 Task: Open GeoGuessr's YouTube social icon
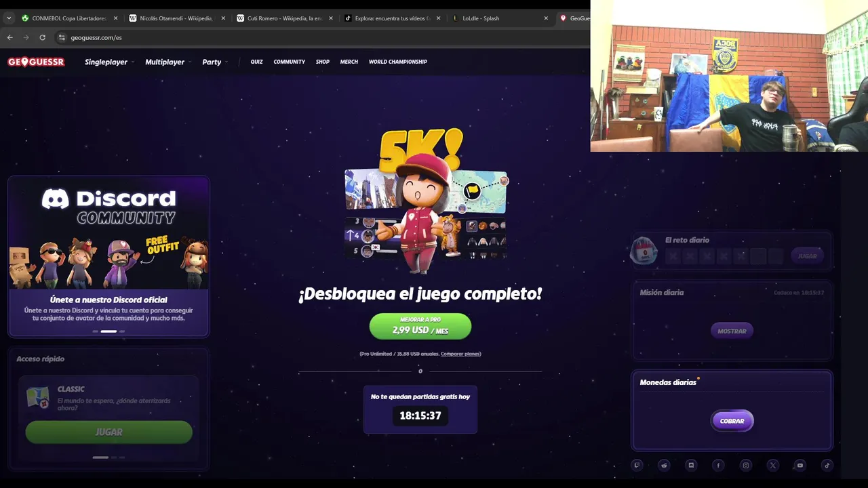coord(800,465)
